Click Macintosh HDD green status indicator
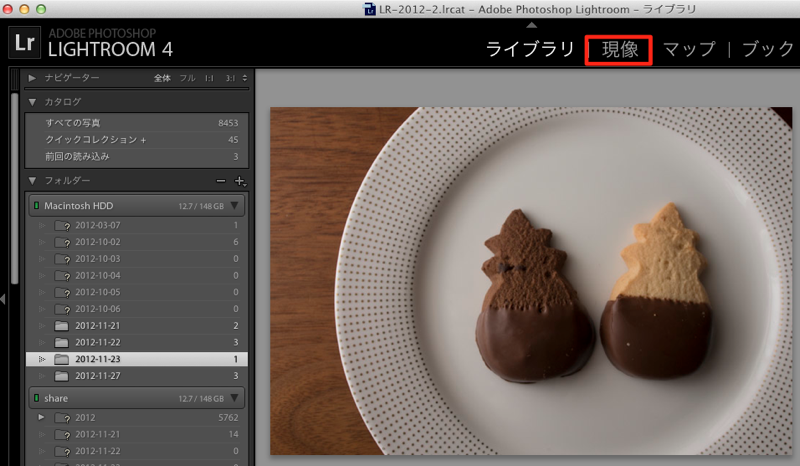Viewport: 800px width, 466px height. coord(36,206)
